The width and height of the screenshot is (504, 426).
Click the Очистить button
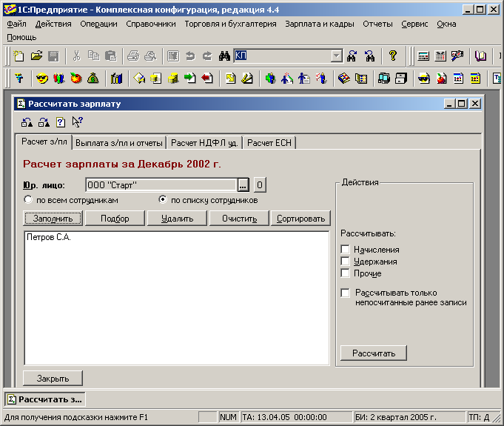[239, 219]
